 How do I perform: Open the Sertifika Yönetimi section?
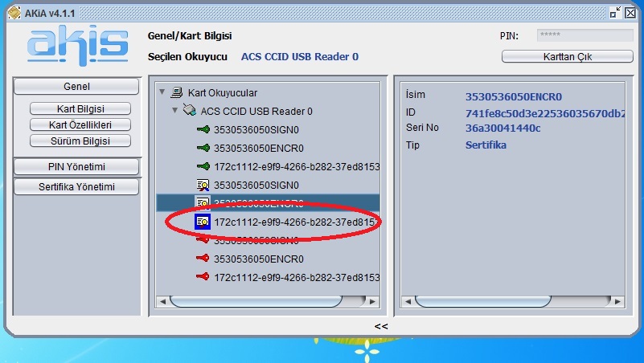click(x=76, y=187)
